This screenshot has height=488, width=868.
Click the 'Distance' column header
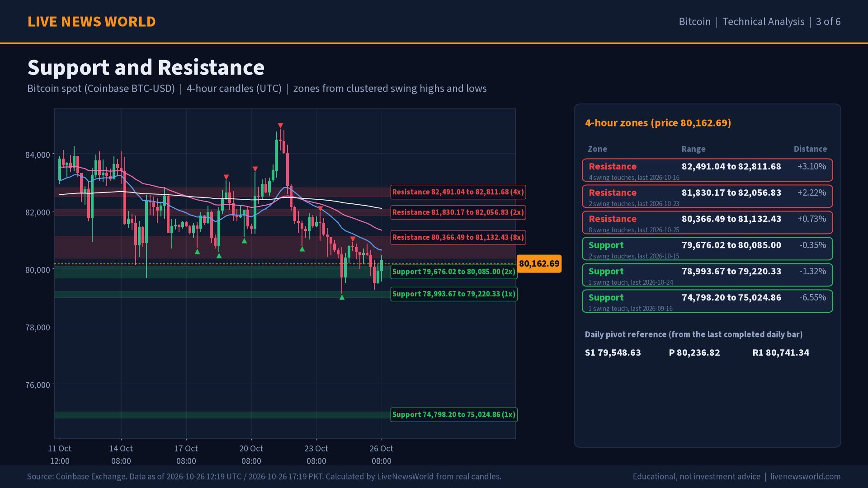[810, 149]
